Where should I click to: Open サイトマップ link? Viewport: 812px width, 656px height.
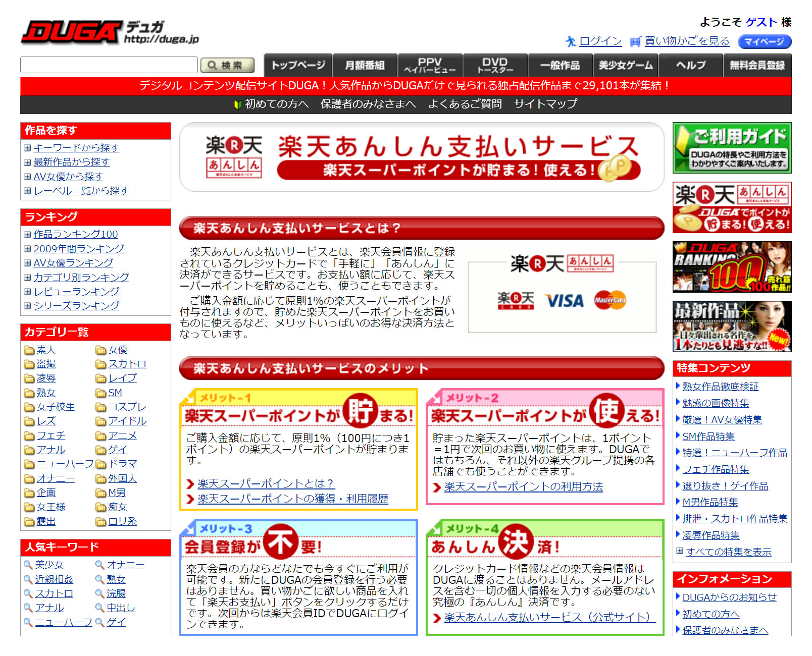tap(545, 104)
